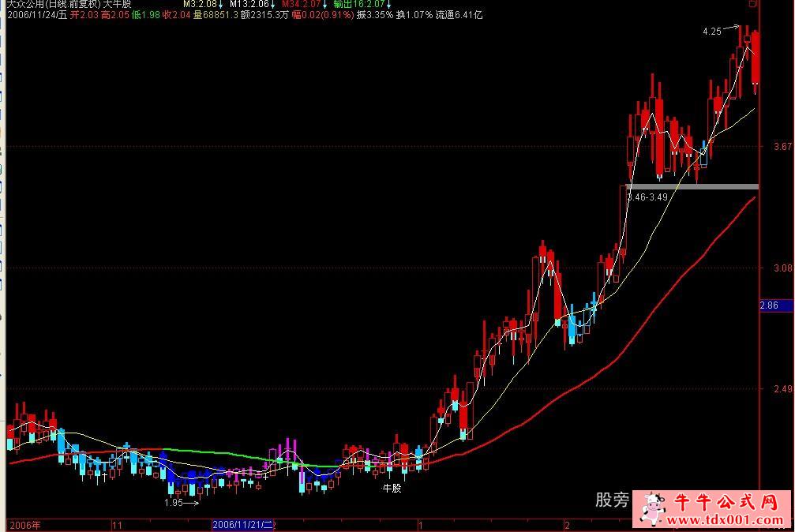
Task: Click the 2.49 price axis label
Action: tap(782, 389)
